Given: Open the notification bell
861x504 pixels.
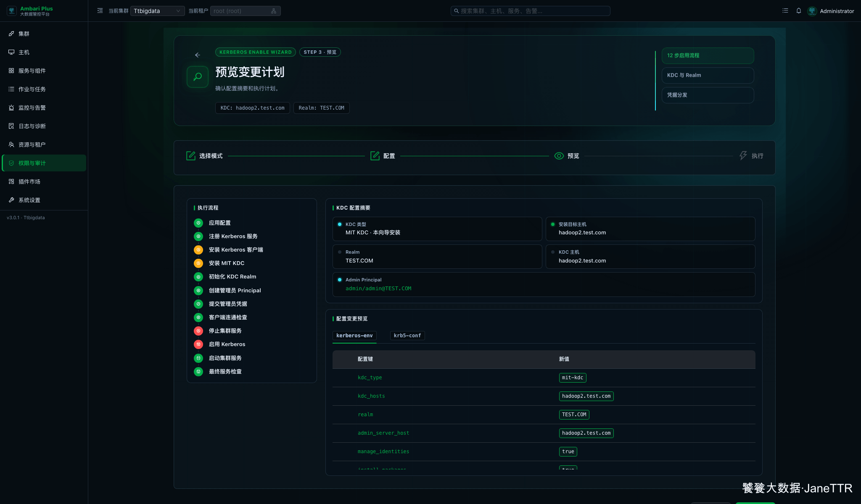Looking at the screenshot, I should [x=799, y=11].
